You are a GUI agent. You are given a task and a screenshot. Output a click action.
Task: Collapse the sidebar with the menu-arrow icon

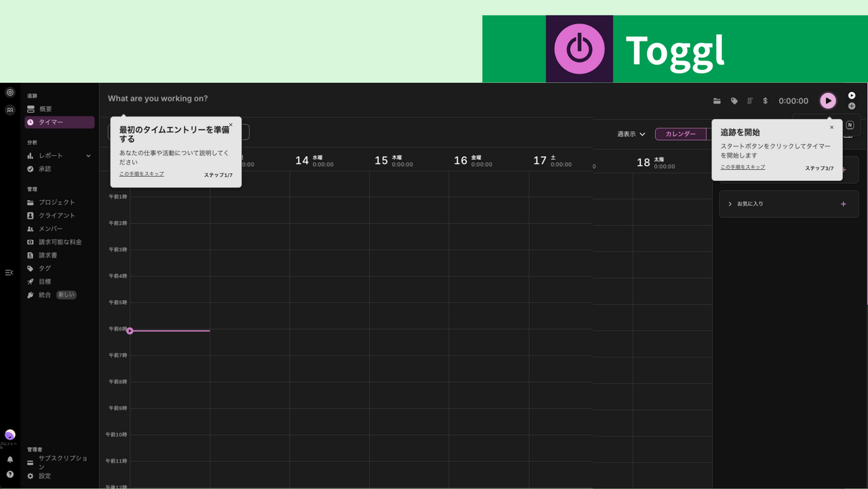pos(9,272)
